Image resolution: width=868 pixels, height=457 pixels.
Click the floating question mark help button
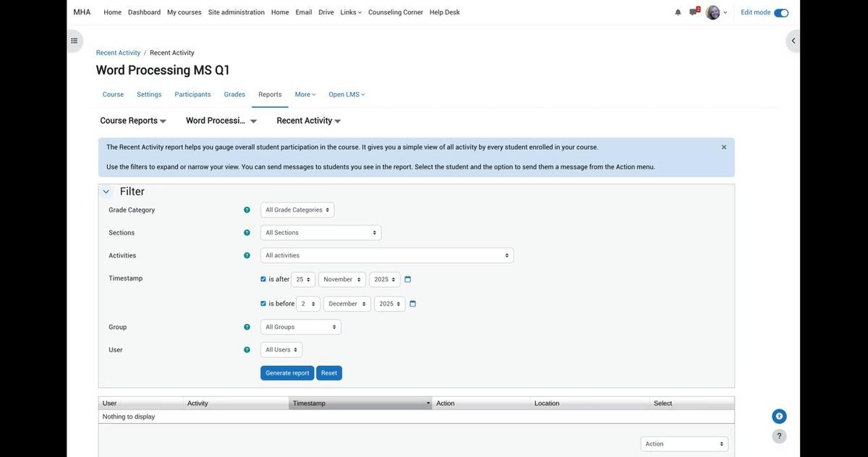(x=778, y=435)
